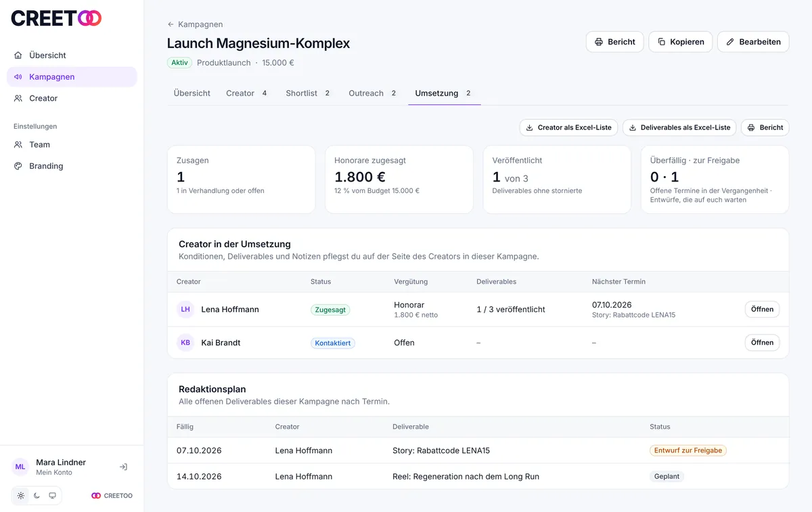Click the small CREETOO footer logo
The width and height of the screenshot is (812, 512).
[x=112, y=496]
